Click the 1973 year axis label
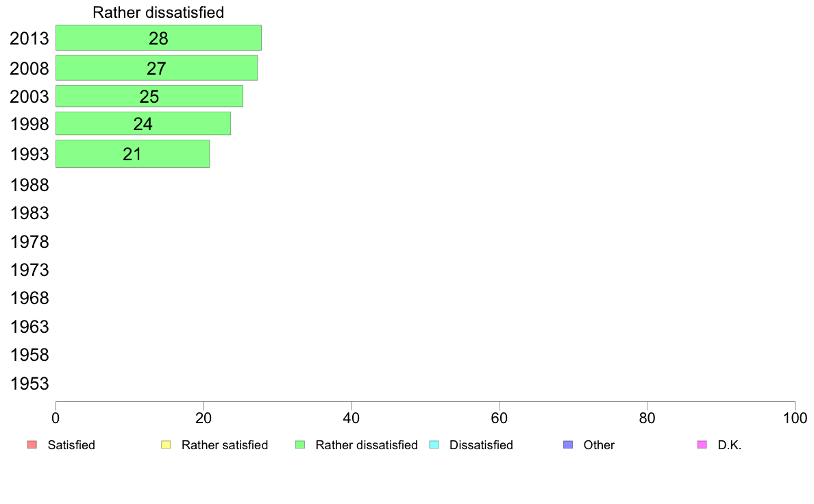The image size is (814, 504). point(29,270)
